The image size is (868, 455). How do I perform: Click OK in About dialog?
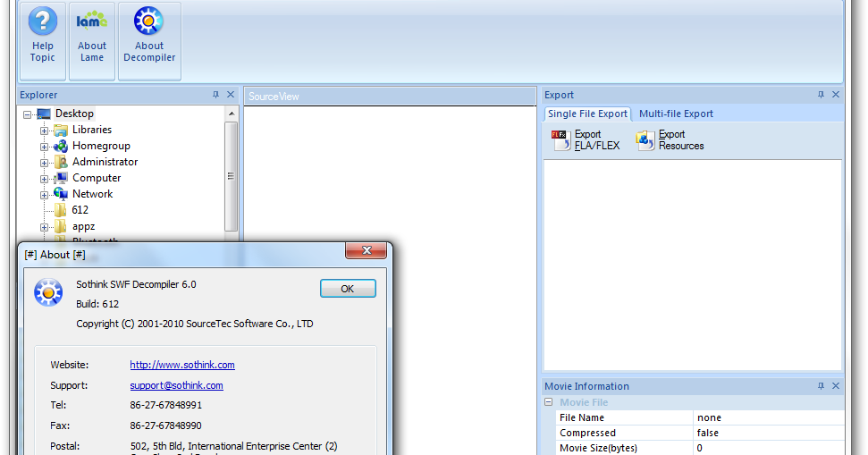click(348, 289)
